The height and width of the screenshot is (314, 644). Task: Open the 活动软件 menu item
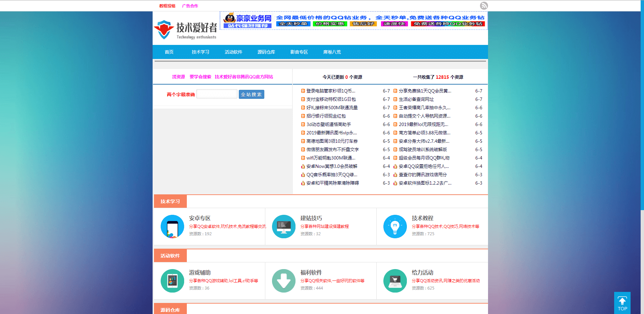[233, 52]
